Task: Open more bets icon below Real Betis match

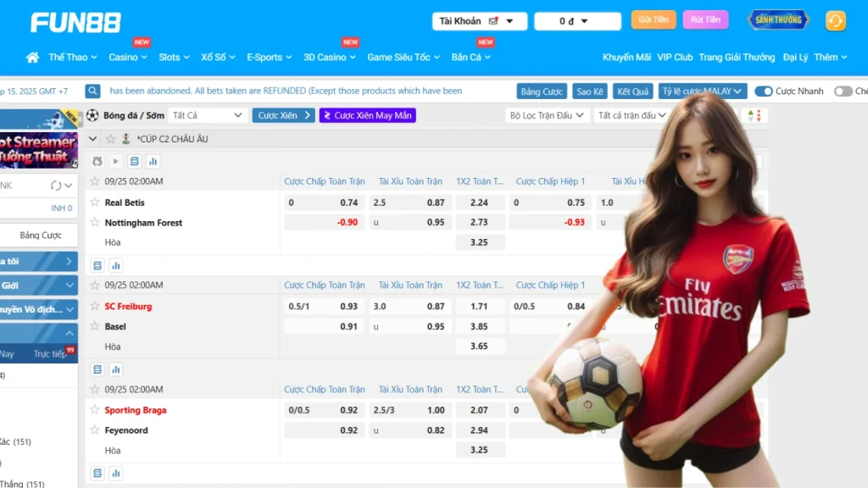Action: (97, 265)
